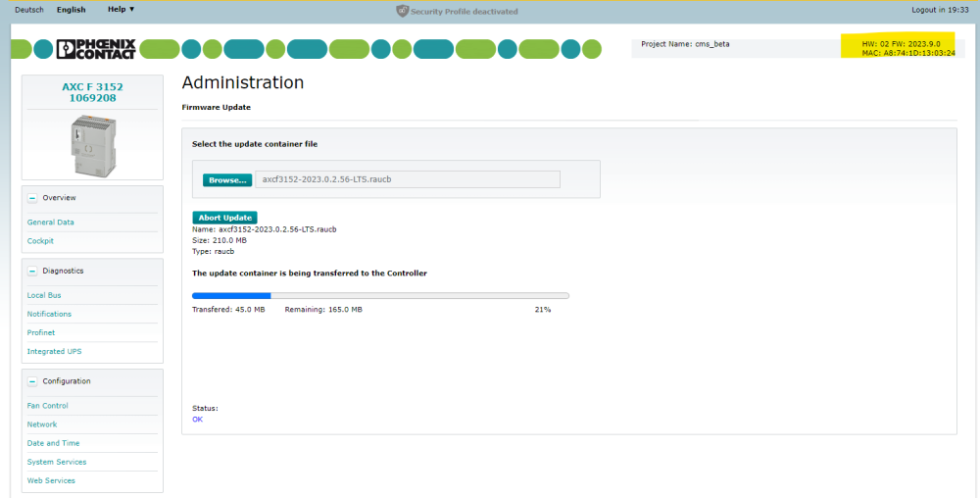Click the security profile shield icon
Viewport: 980px width, 498px height.
(402, 11)
